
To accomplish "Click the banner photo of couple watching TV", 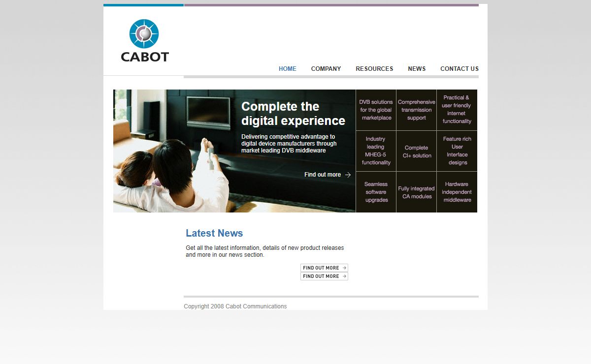I will tap(234, 151).
